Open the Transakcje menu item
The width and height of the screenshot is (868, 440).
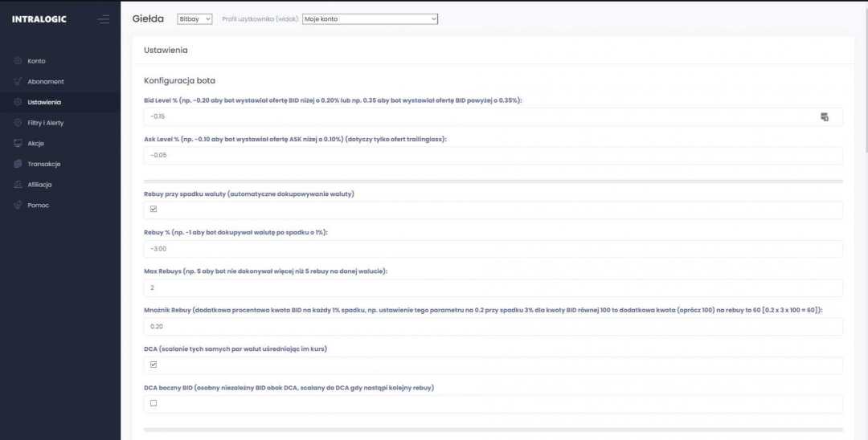tap(43, 164)
